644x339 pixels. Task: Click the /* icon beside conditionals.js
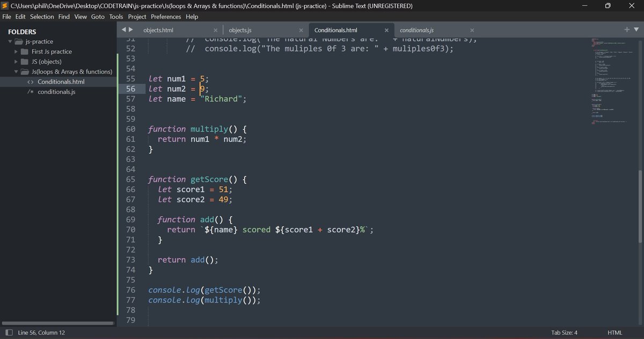click(32, 92)
